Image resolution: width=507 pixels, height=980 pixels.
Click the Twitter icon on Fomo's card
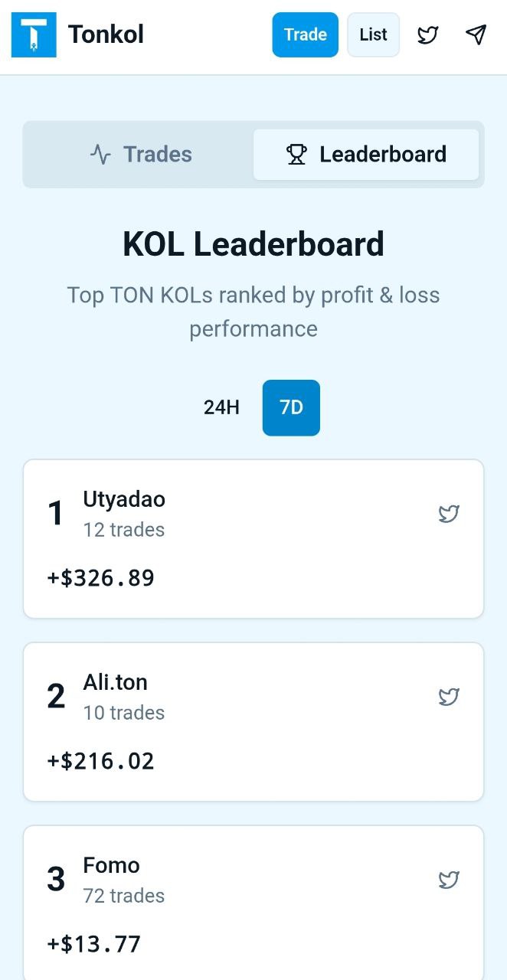tap(449, 880)
